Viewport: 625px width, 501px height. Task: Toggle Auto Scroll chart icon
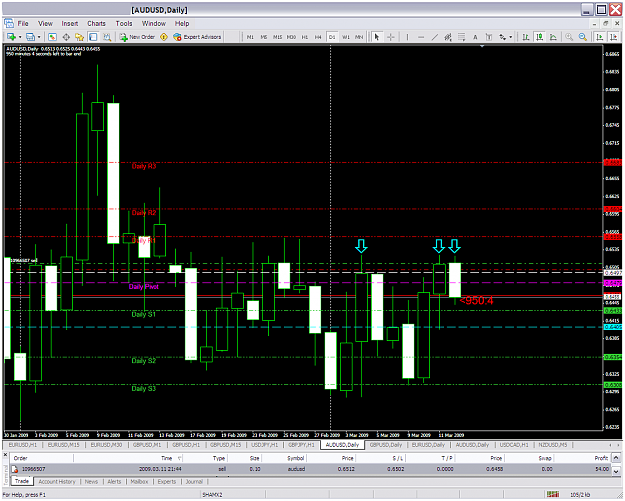599,37
